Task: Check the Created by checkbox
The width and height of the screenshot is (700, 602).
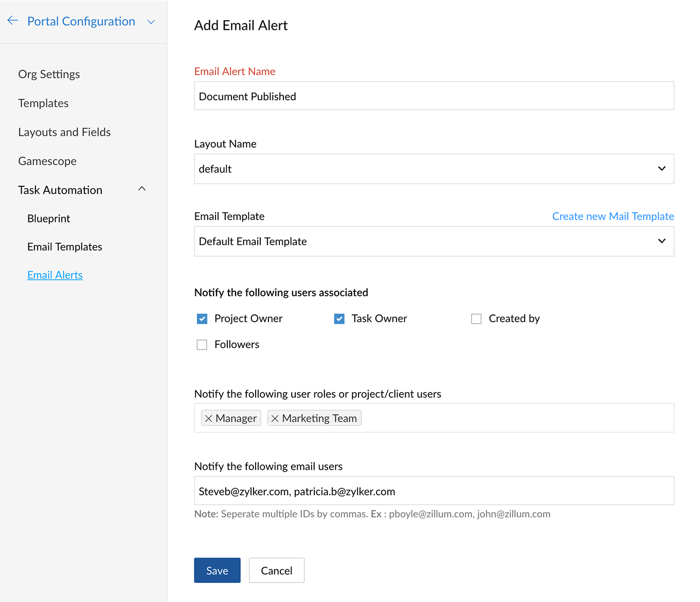Action: 476,319
